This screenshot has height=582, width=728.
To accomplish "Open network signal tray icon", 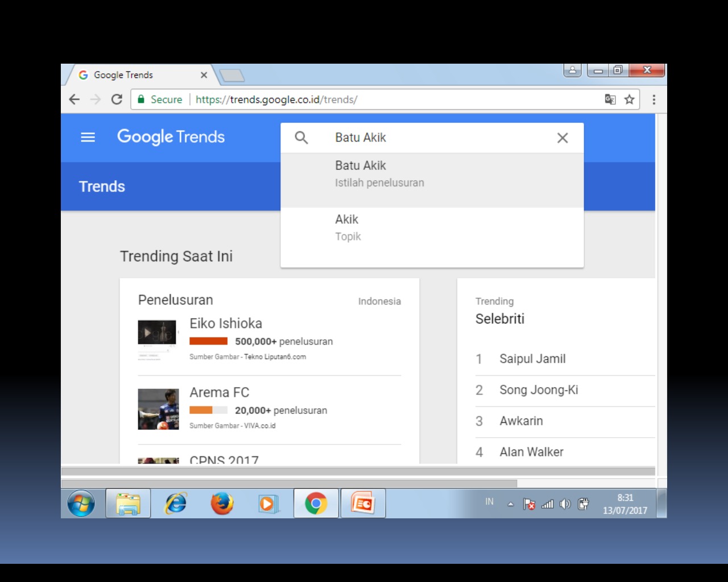I will tap(547, 504).
